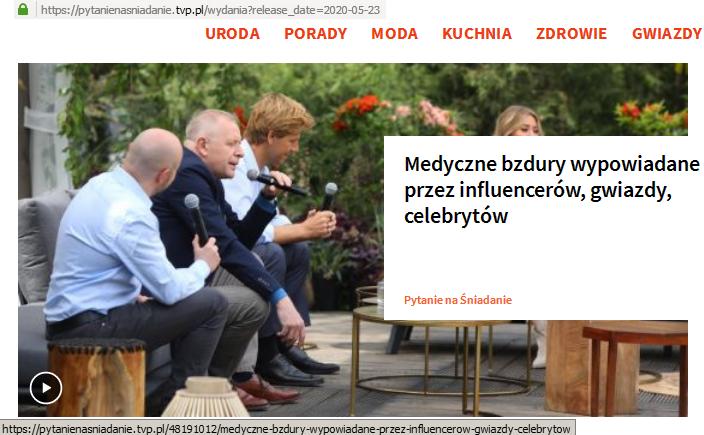
Task: Follow the 'Pytanie na Śniadanie' orange link
Action: tap(458, 300)
